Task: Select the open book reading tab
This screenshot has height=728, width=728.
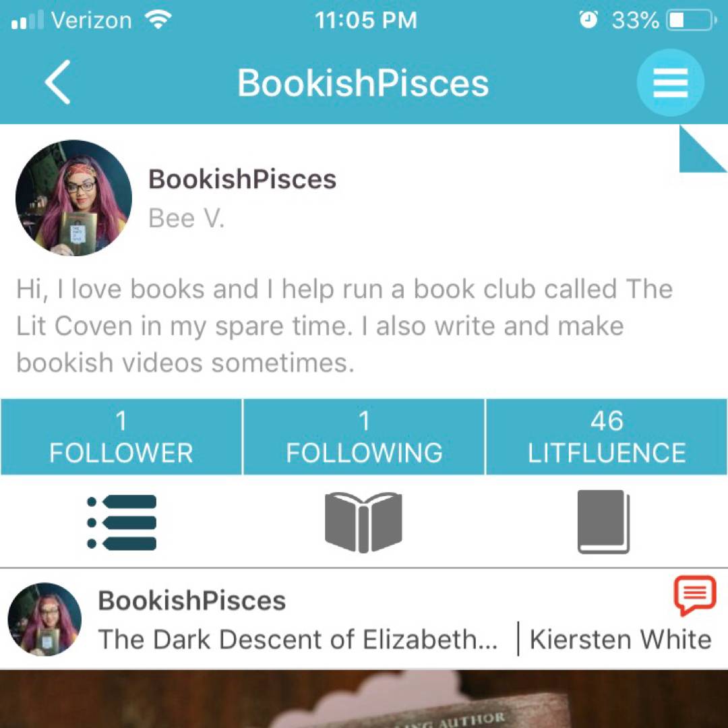Action: pos(363,522)
